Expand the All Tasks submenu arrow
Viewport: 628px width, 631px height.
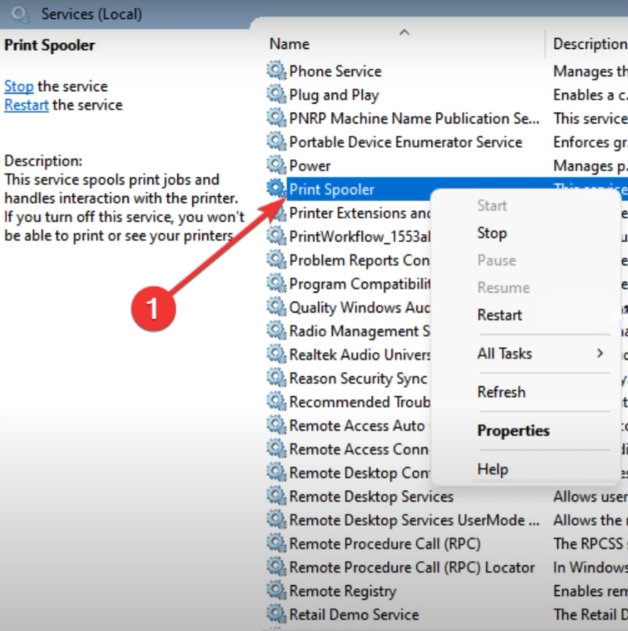[x=600, y=353]
